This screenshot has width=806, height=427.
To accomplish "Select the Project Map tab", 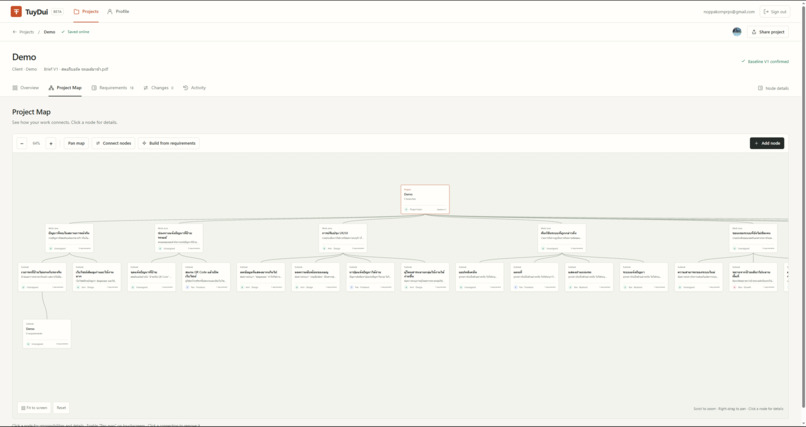I will click(65, 88).
